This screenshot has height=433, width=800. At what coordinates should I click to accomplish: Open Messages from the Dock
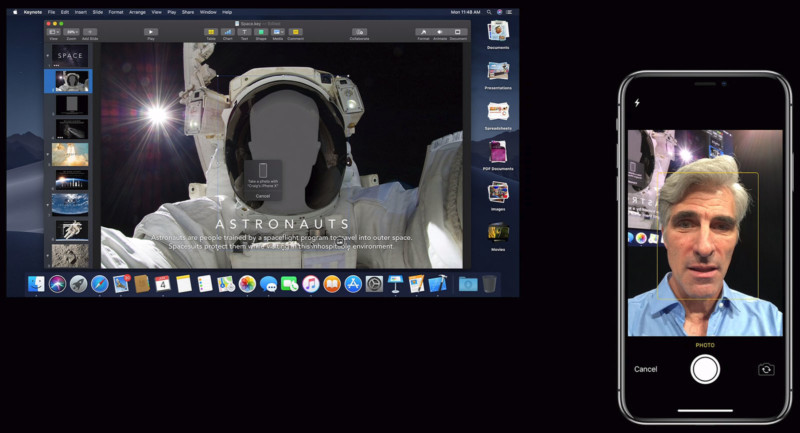(268, 284)
